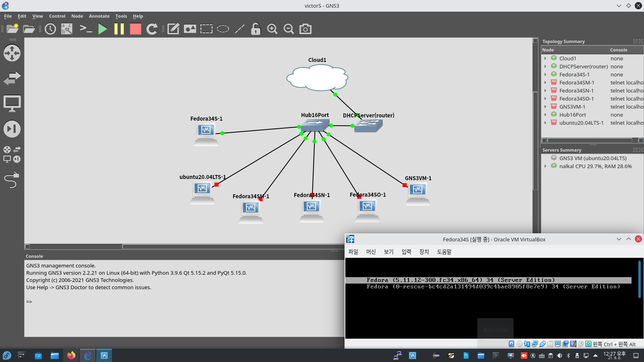Expand Fedora34SO-1 tree row
The image size is (644, 362).
coord(545,99)
